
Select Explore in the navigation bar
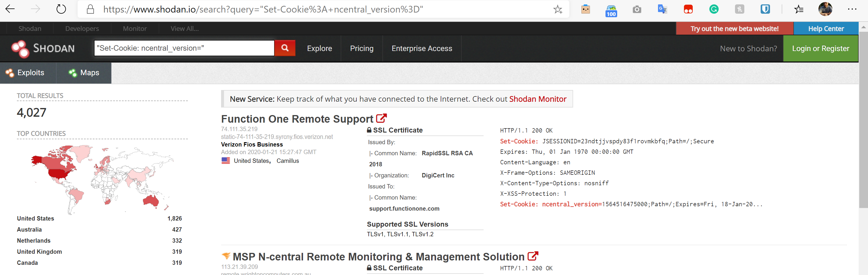tap(319, 48)
